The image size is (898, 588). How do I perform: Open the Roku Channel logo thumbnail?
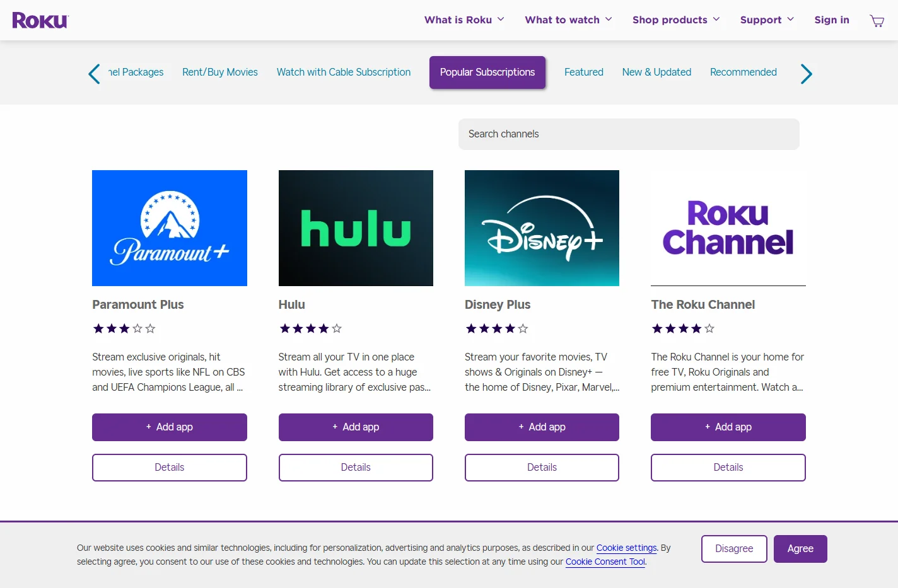coord(728,228)
